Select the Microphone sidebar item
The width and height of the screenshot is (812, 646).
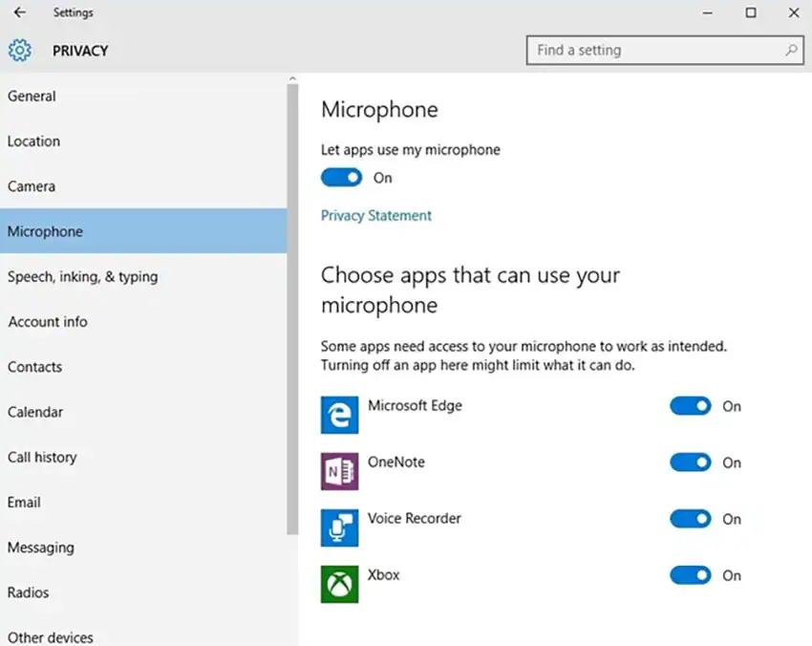(x=143, y=231)
